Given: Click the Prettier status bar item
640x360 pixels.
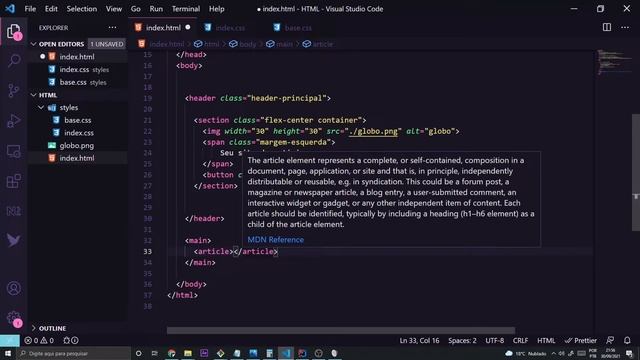Looking at the screenshot, I should [x=580, y=340].
